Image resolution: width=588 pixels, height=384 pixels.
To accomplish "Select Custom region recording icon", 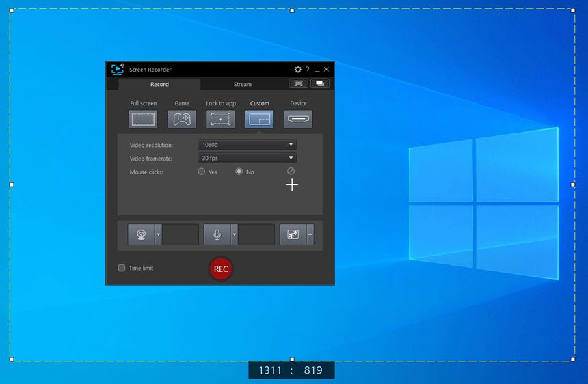I will pos(260,119).
